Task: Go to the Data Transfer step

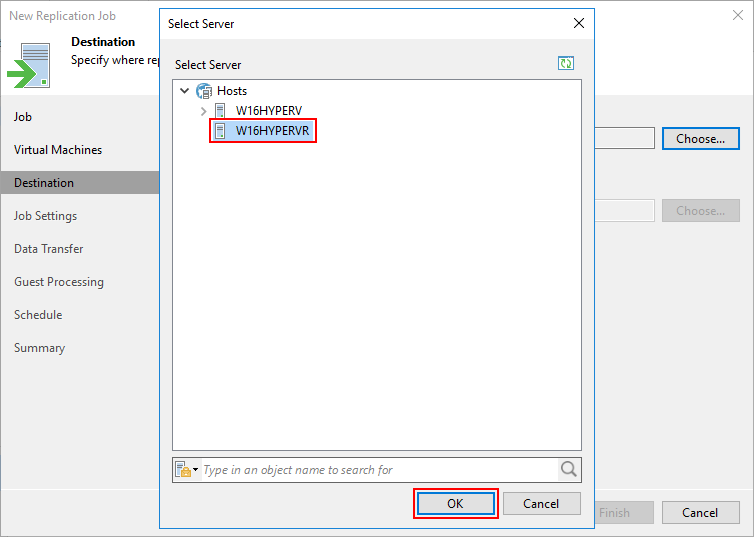Action: pyautogui.click(x=49, y=249)
